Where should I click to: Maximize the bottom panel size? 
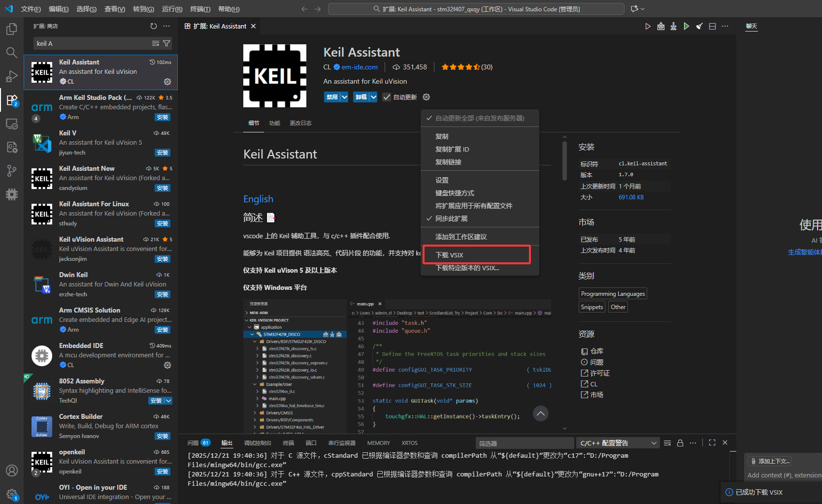tap(712, 443)
